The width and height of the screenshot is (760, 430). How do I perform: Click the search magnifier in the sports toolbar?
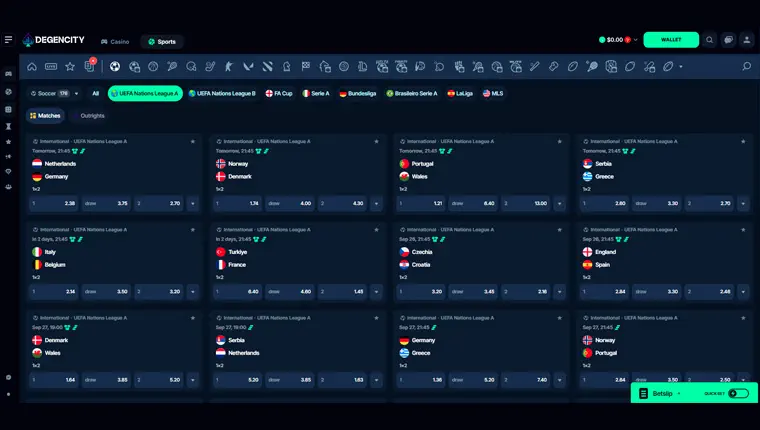tap(746, 66)
